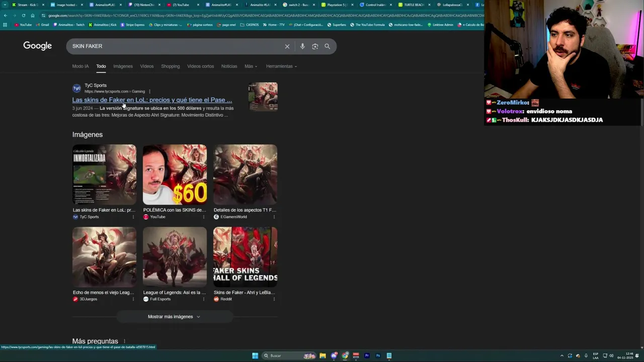Open Windows notification bell in system tray
Viewport: 644px width, 362px height.
coord(637,356)
